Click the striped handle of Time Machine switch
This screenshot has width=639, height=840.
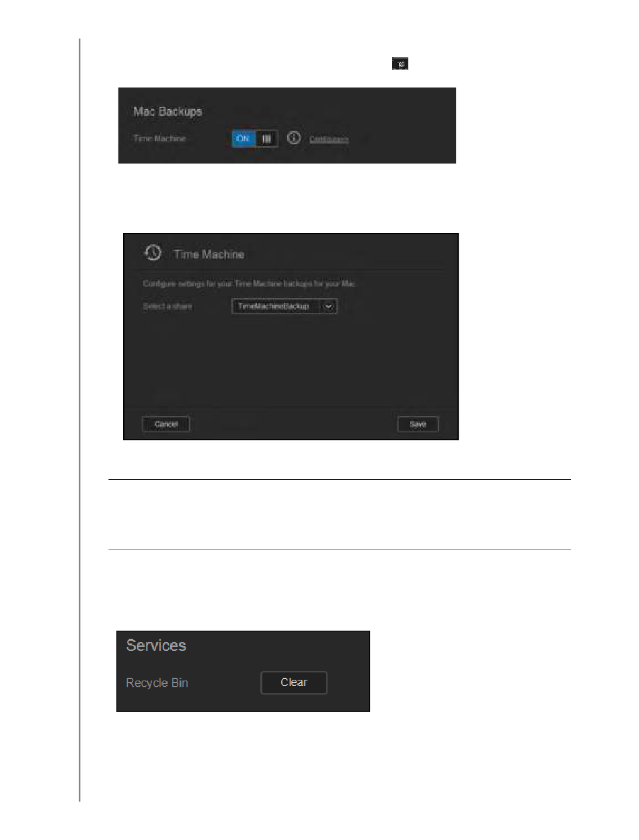pyautogui.click(x=267, y=139)
